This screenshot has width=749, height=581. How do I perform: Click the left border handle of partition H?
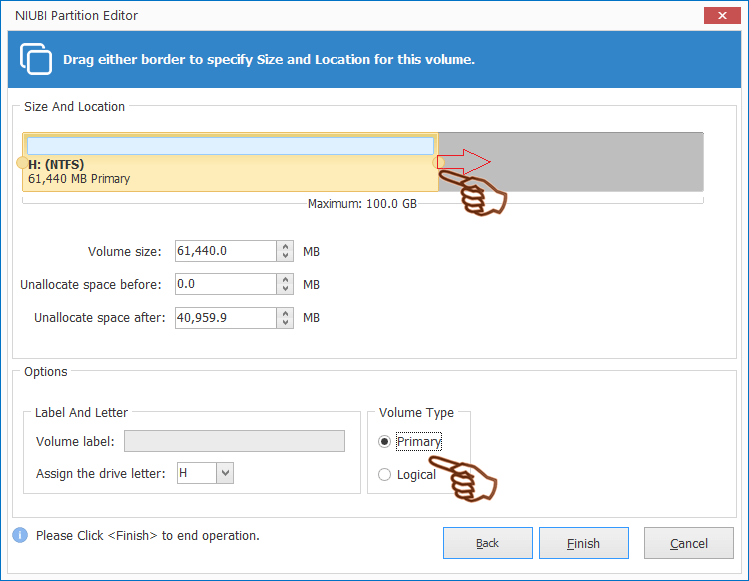22,162
